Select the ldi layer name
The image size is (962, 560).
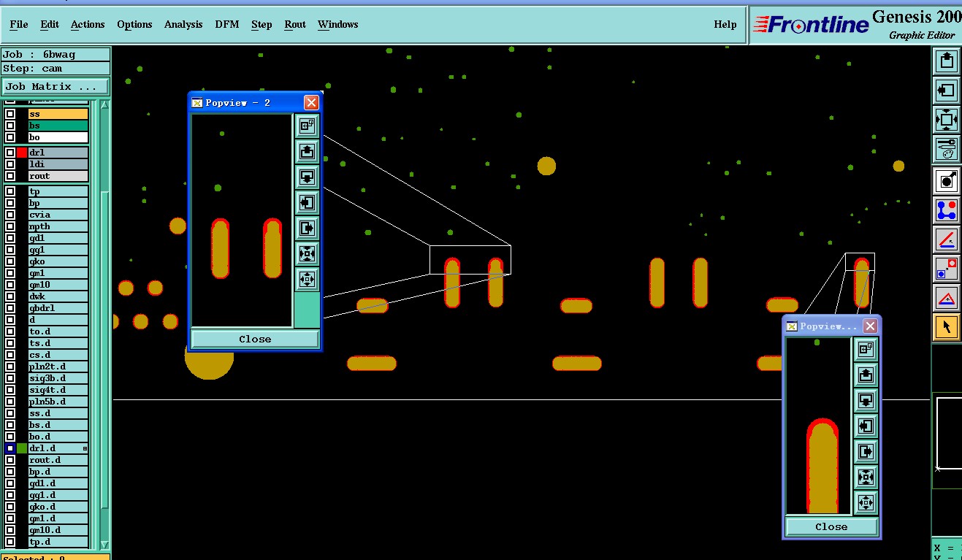pyautogui.click(x=58, y=164)
